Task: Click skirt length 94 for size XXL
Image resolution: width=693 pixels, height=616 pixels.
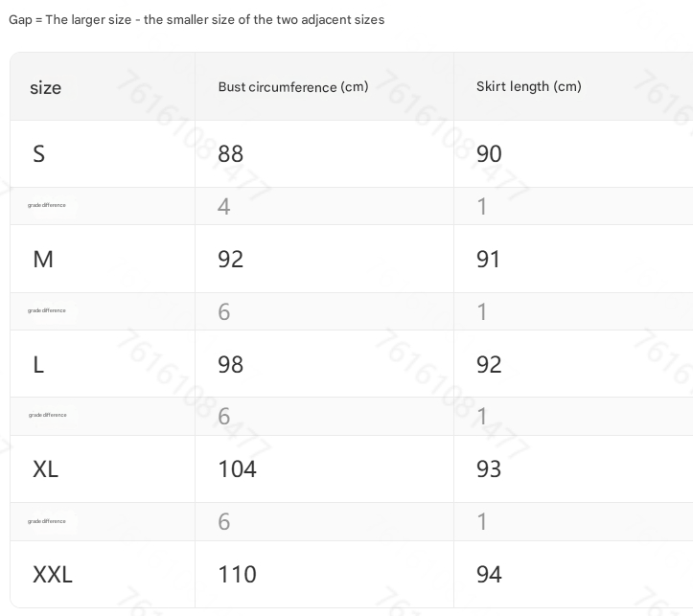Action: coord(489,574)
